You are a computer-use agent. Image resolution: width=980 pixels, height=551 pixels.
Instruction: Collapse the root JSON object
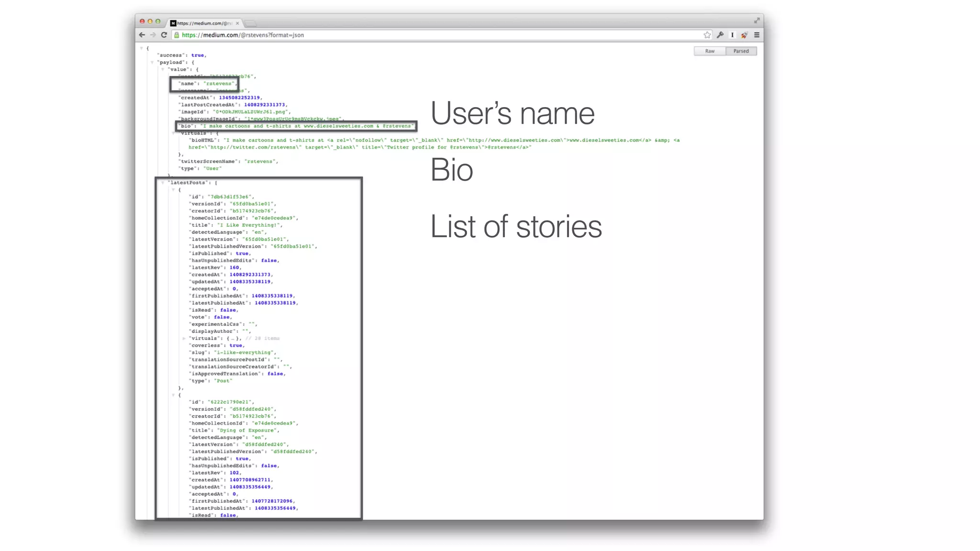tap(142, 48)
